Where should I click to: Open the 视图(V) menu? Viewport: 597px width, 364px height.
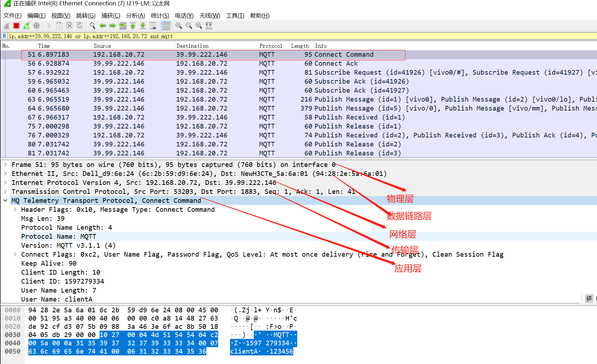pyautogui.click(x=61, y=15)
